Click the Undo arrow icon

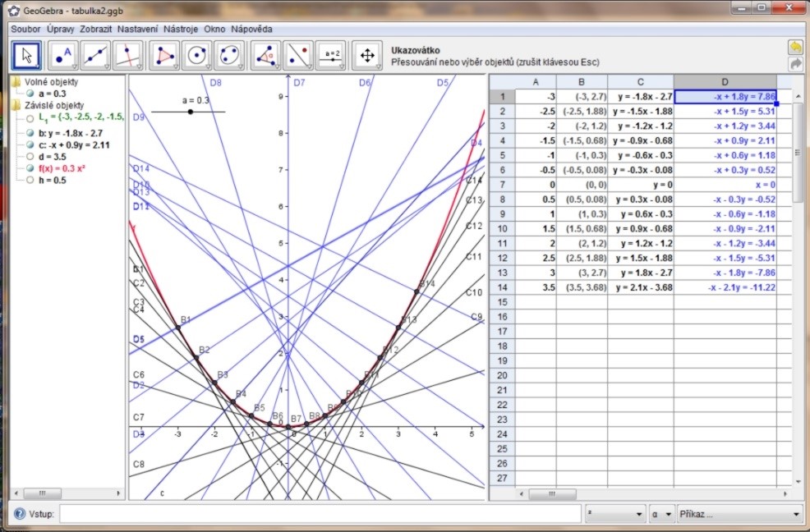coord(795,47)
